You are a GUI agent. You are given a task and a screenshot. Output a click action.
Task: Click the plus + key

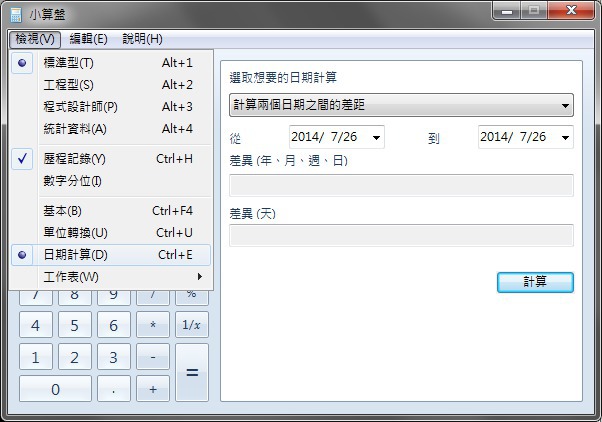(153, 389)
